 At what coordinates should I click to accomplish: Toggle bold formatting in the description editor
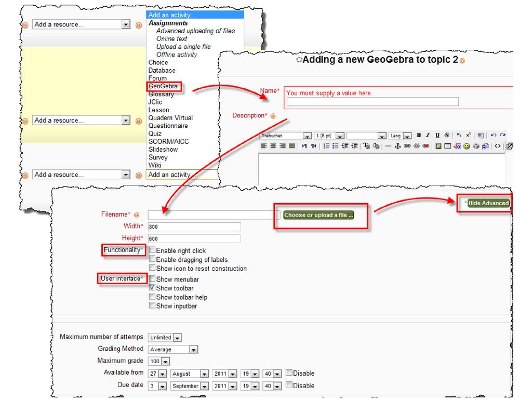pos(419,136)
